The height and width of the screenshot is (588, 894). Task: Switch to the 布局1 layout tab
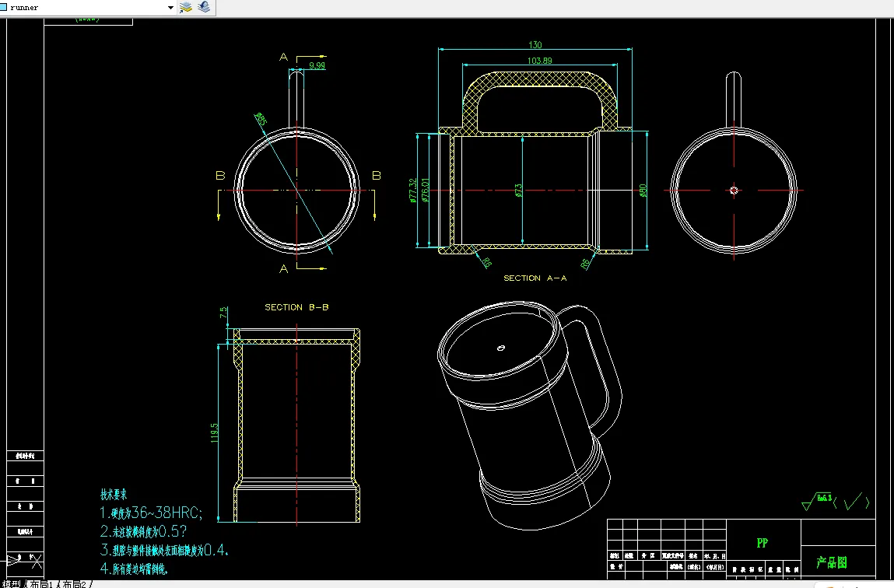(x=41, y=584)
